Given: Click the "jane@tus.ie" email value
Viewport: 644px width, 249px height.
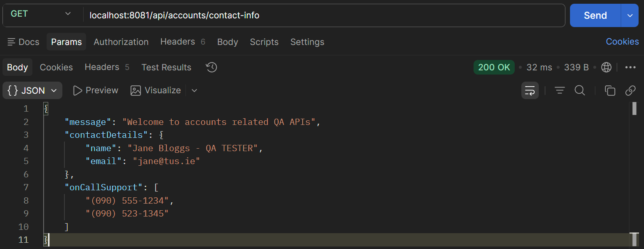Looking at the screenshot, I should point(166,161).
